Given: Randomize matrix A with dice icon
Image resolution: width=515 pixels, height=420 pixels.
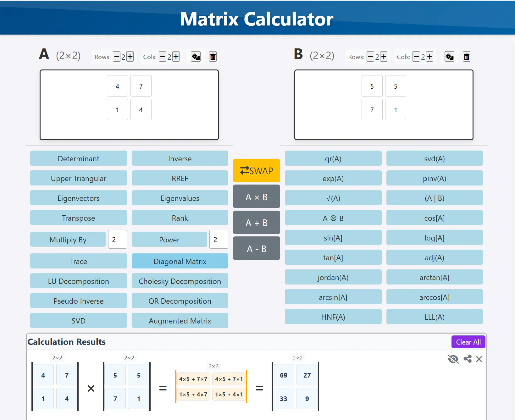Looking at the screenshot, I should point(196,57).
